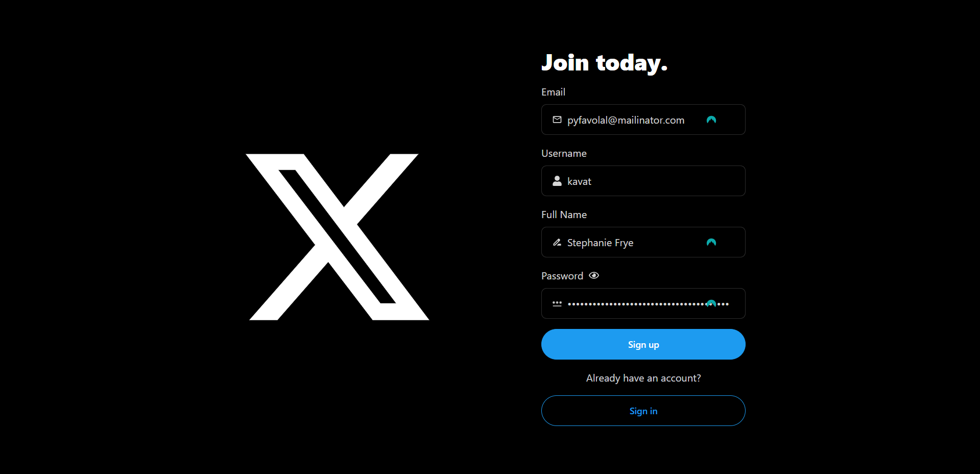The image size is (980, 474).
Task: Click the Sign up button
Action: tap(643, 344)
